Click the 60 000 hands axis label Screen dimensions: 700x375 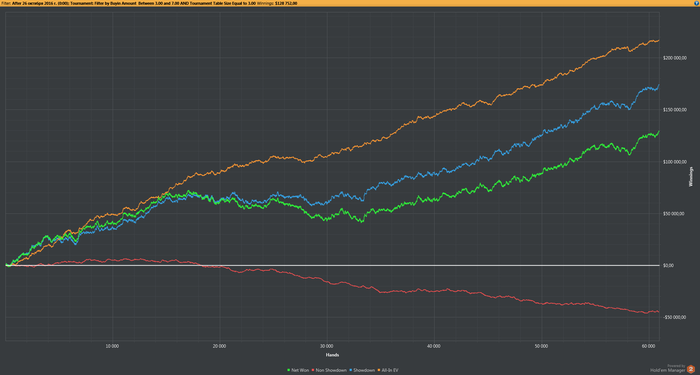coord(648,346)
